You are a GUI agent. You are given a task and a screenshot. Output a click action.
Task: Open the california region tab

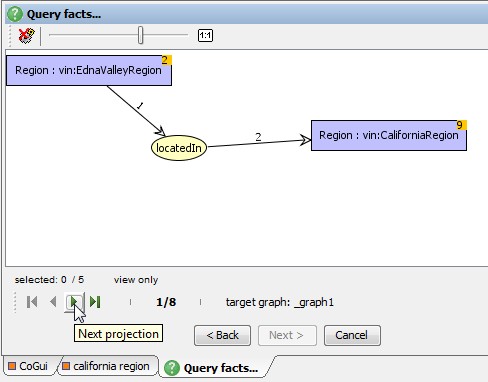tap(108, 366)
